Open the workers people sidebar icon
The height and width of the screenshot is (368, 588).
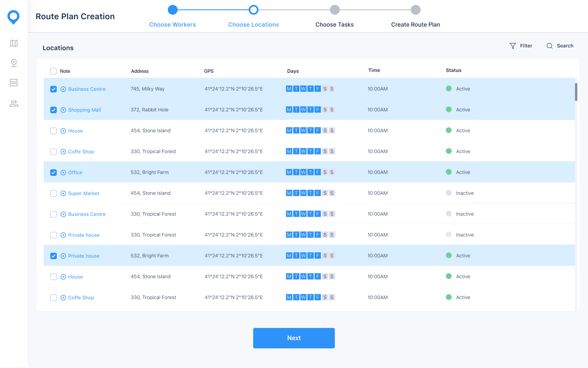(x=14, y=103)
